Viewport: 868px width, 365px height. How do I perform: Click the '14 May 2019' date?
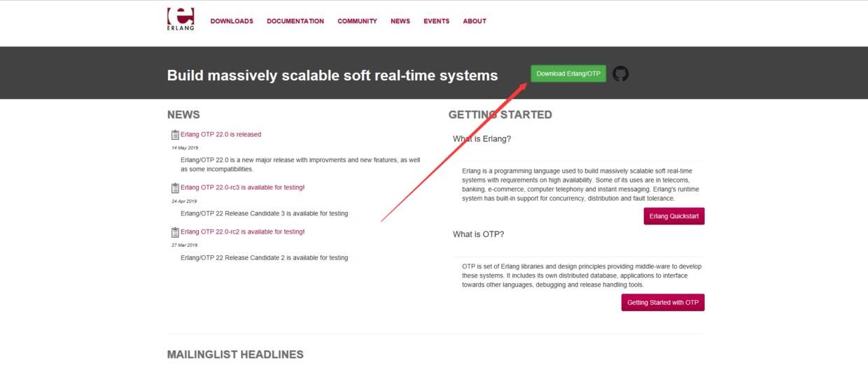click(185, 148)
